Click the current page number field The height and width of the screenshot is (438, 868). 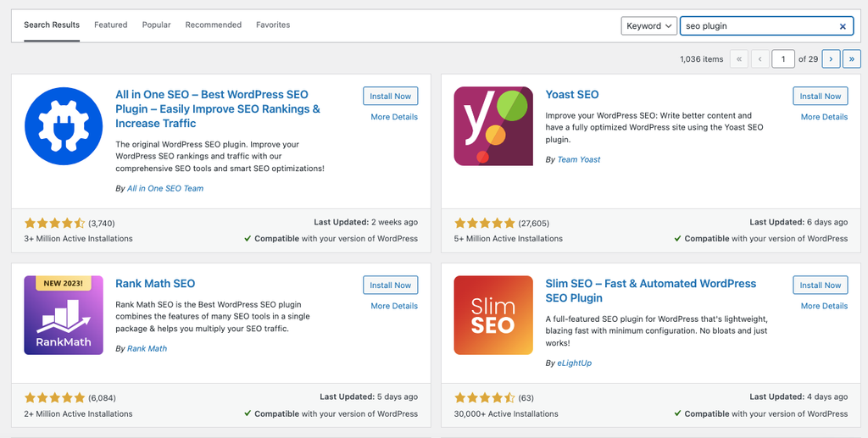click(x=783, y=58)
